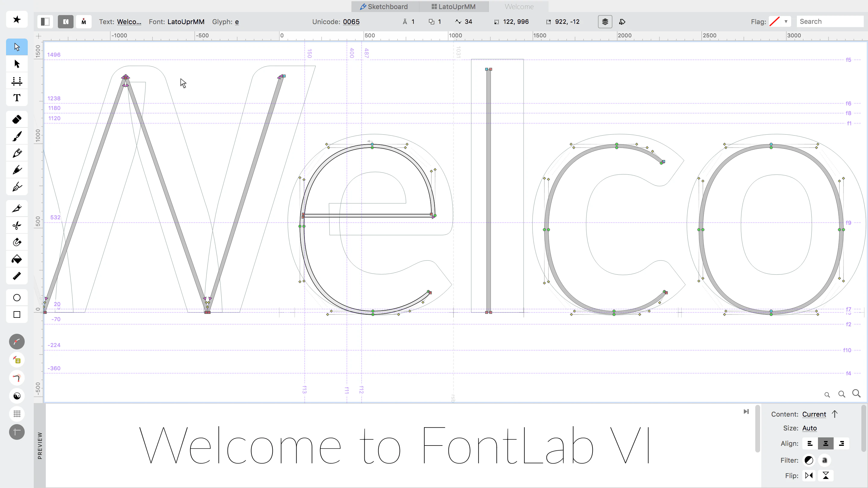The width and height of the screenshot is (868, 488).
Task: Toggle center alignment in preview panel
Action: [x=826, y=443]
